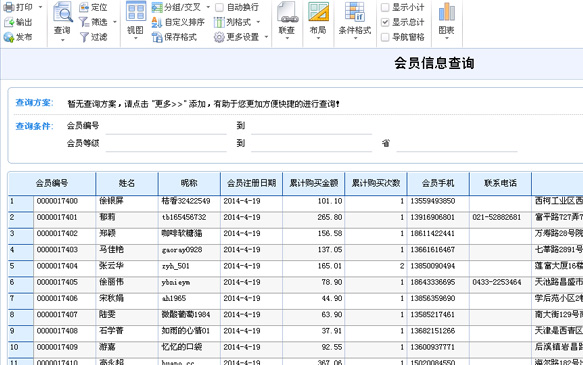The height and width of the screenshot is (365, 583).
Task: Enable the 自动换行 checkbox
Action: pos(219,7)
